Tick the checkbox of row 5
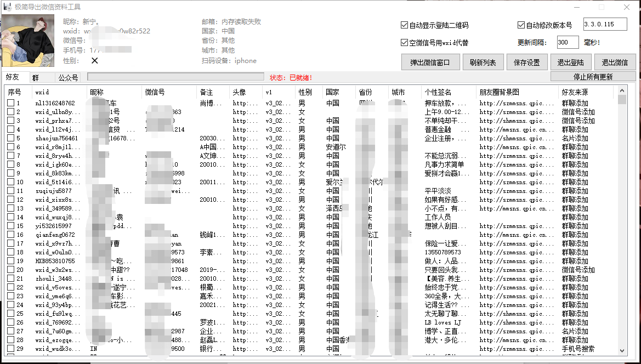The image size is (641, 364). (10, 138)
